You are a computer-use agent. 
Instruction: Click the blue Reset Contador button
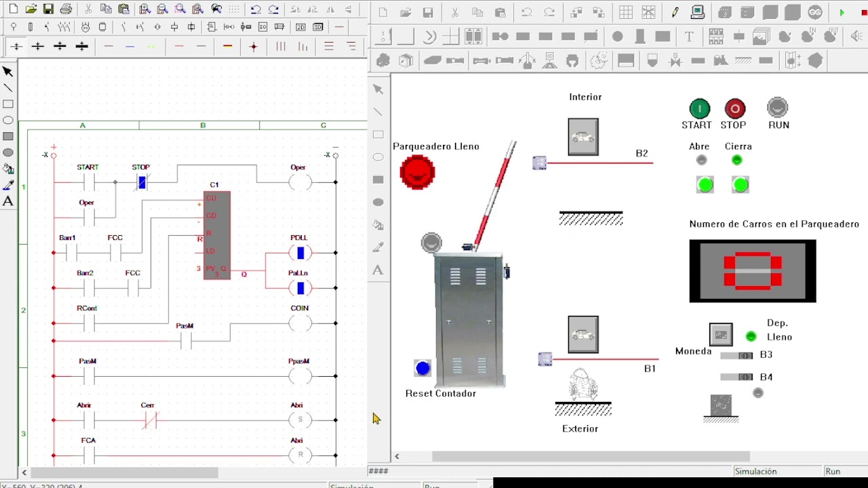click(x=422, y=368)
